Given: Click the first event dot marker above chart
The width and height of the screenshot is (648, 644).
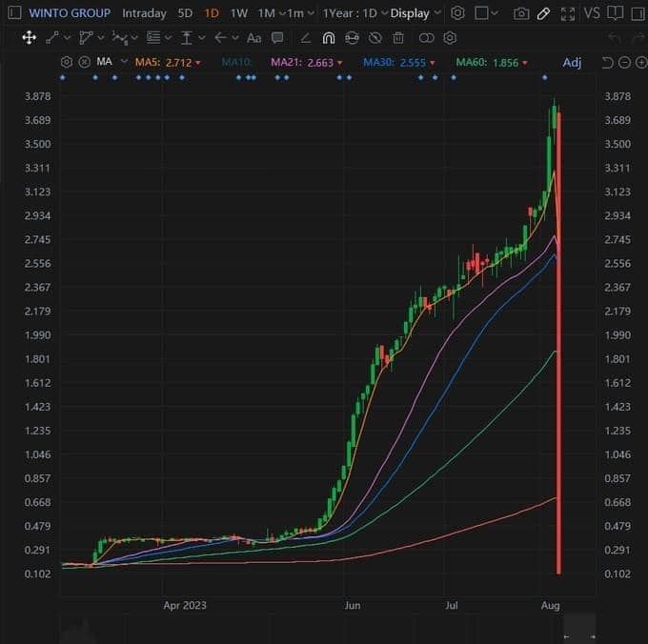Looking at the screenshot, I should [62, 77].
